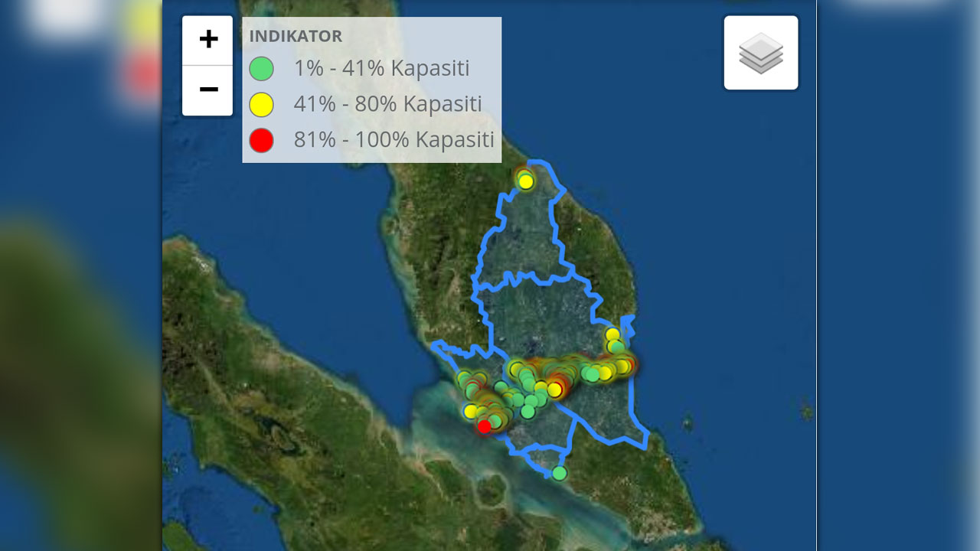Click the green legend circle for 1% - 41%
The image size is (980, 551).
(x=262, y=69)
